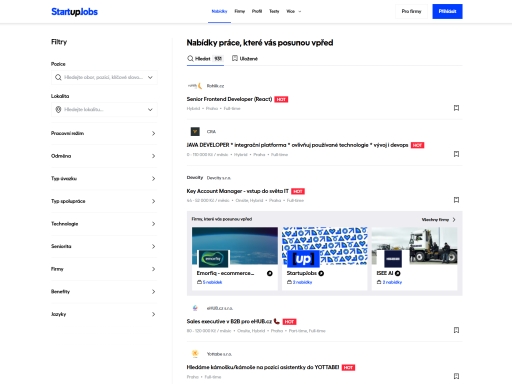Expand the Pracovní režim filter

pos(104,133)
